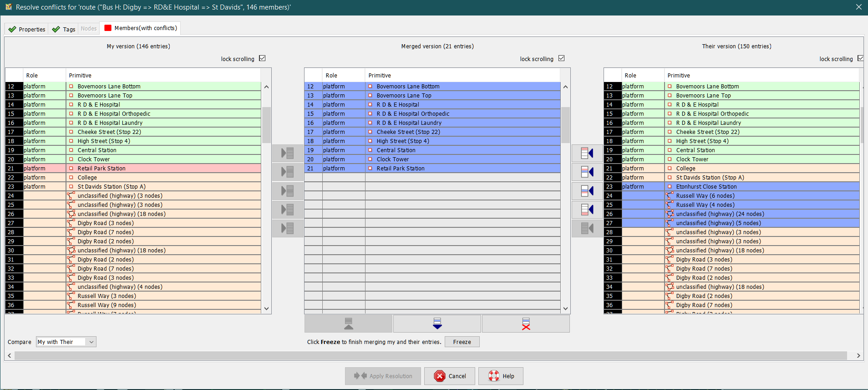Screen dimensions: 868x390
Task: Click the JOSM icon in the title bar
Action: pos(9,7)
